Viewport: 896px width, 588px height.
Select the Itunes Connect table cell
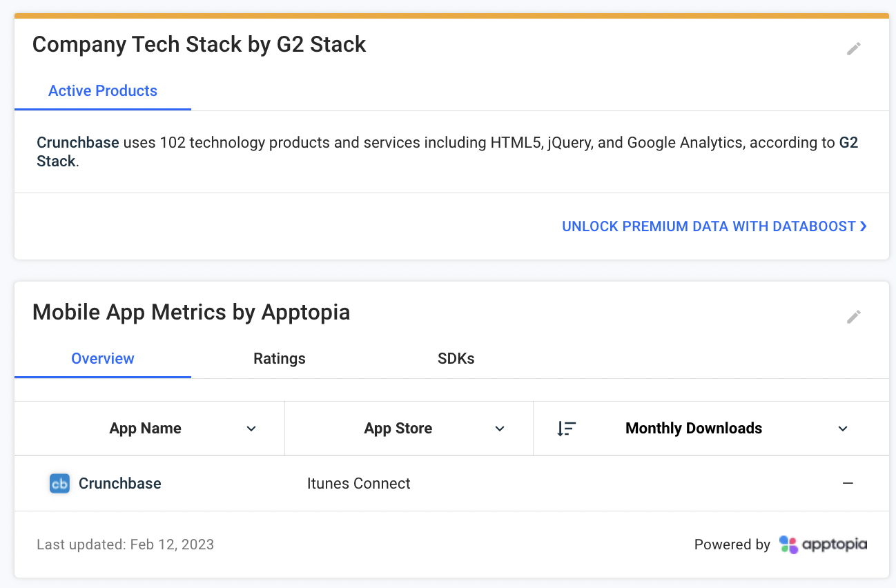click(359, 484)
